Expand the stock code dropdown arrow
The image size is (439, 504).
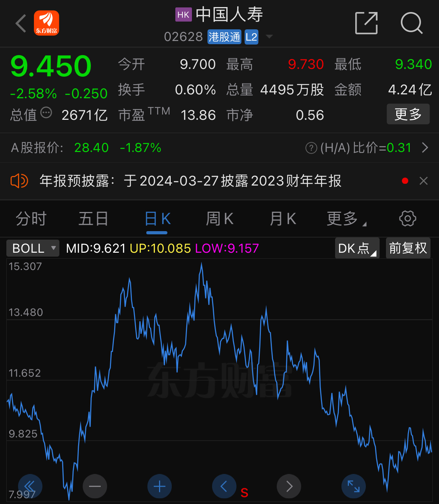tap(269, 37)
